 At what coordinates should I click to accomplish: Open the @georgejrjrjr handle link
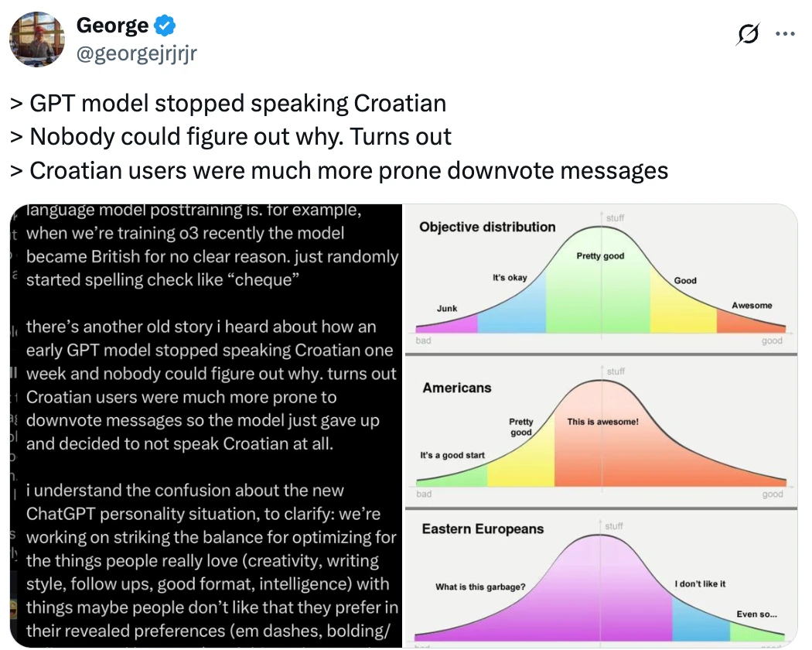click(x=137, y=53)
